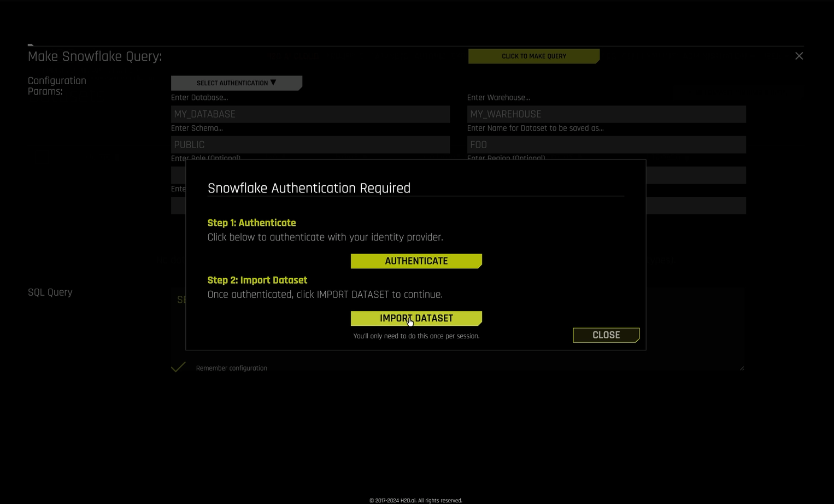The width and height of the screenshot is (834, 504).
Task: Click the H2O.ai copyright footer text
Action: [416, 500]
